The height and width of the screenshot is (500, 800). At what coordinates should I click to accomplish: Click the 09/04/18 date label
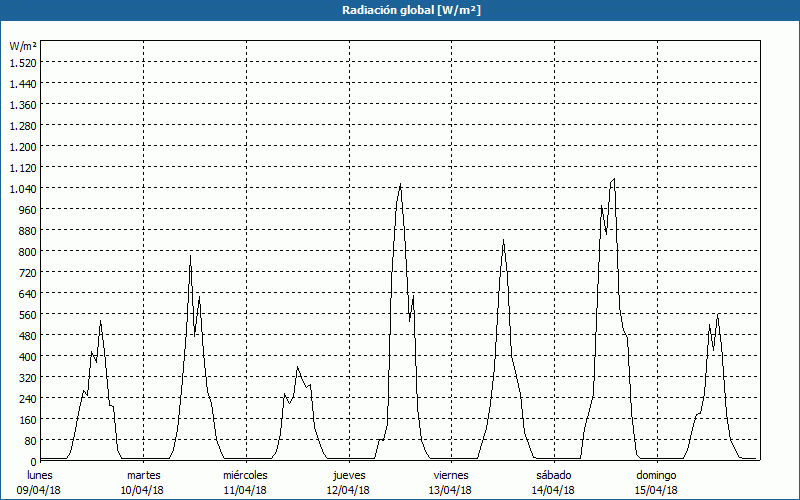[x=38, y=490]
